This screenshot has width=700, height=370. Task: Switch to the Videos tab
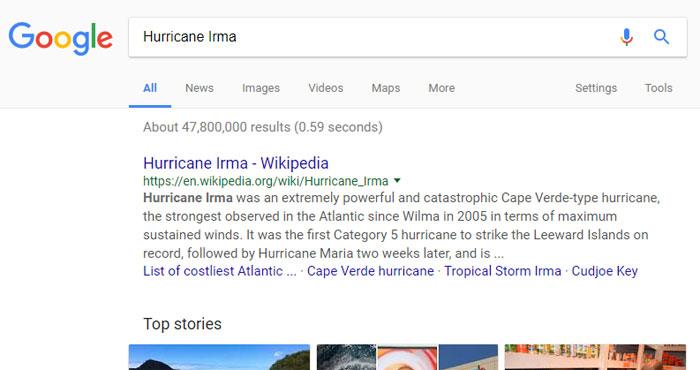325,88
